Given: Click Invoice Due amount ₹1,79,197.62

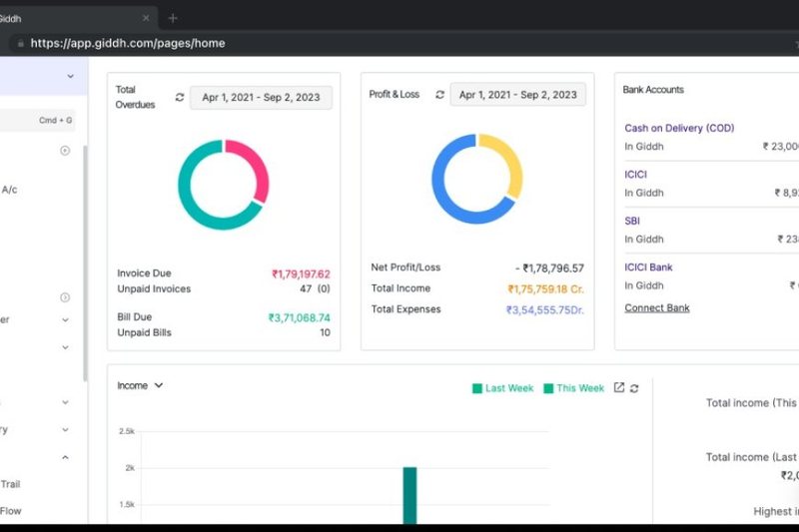Looking at the screenshot, I should 302,273.
